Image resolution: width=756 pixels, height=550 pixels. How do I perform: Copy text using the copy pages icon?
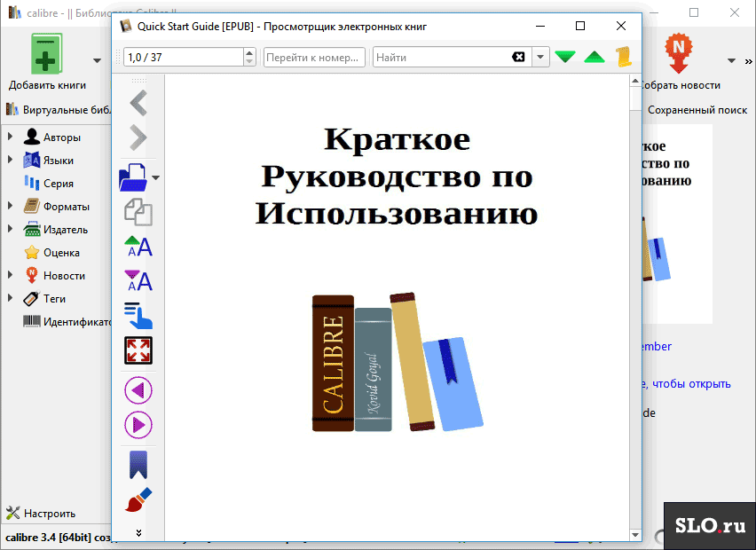138,212
